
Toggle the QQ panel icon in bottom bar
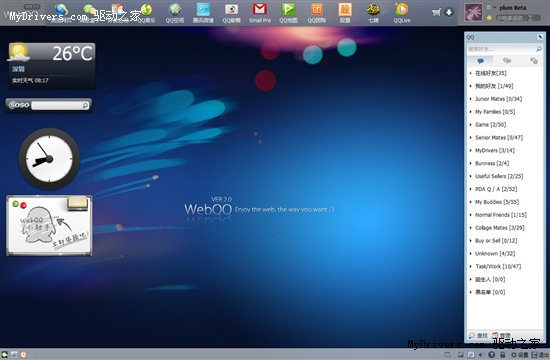471,355
